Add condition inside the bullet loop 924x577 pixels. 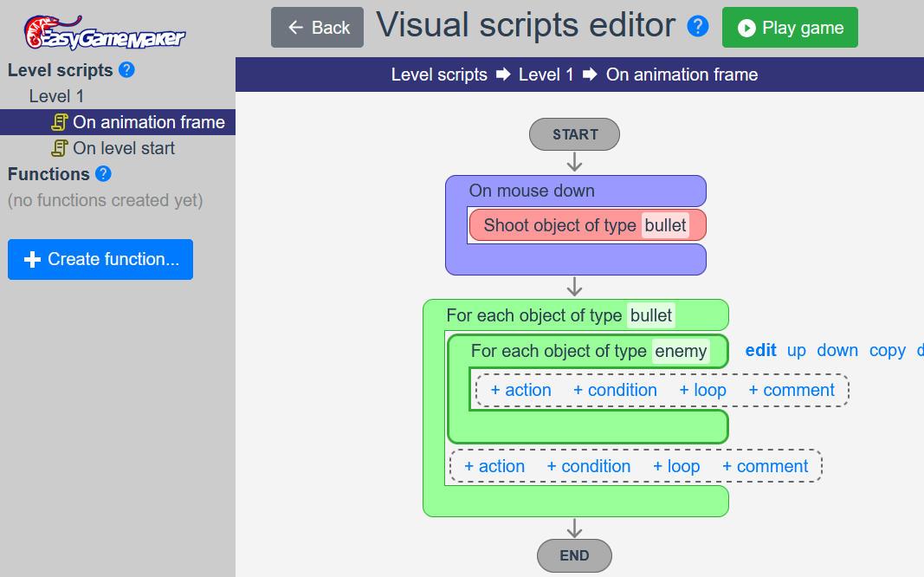(588, 466)
